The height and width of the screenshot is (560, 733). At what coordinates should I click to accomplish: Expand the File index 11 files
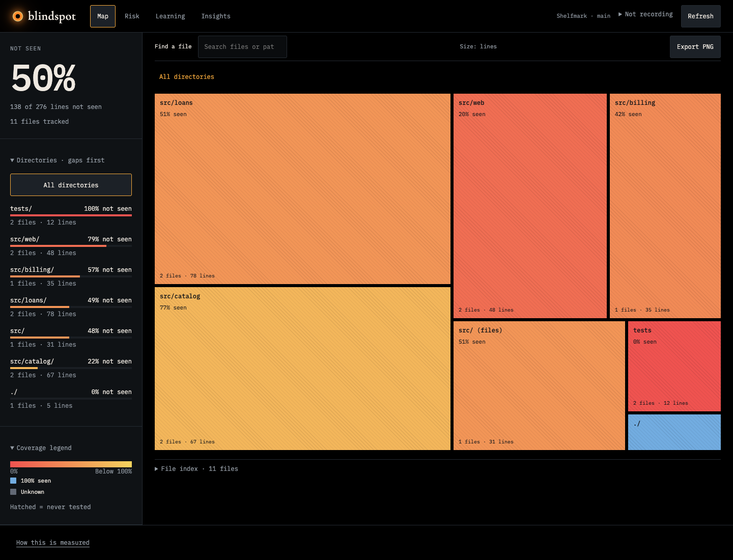196,469
